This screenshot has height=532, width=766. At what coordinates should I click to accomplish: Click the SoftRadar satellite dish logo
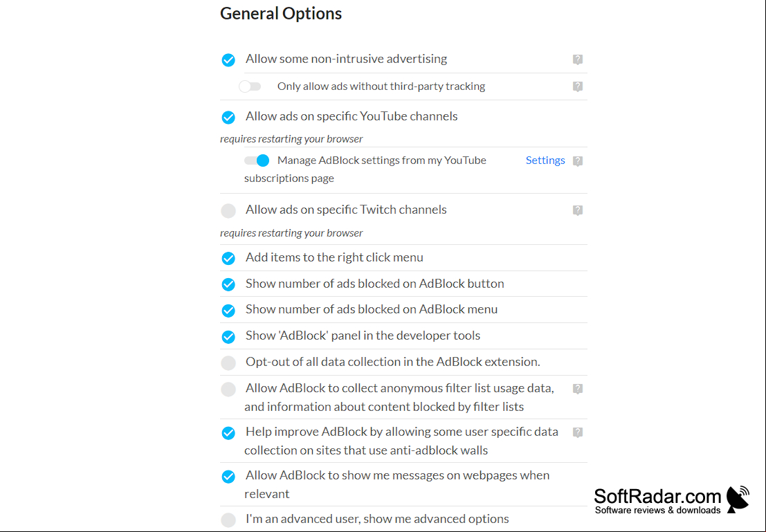(738, 499)
